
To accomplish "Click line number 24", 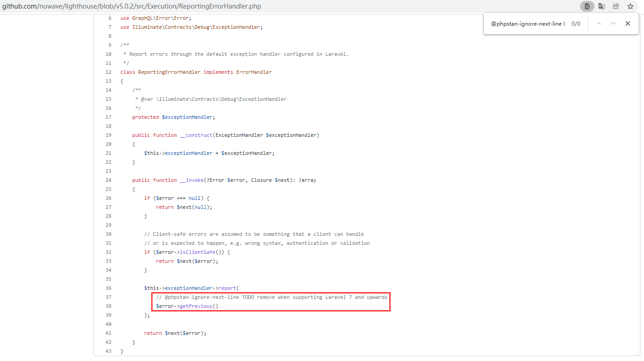I will tap(108, 180).
